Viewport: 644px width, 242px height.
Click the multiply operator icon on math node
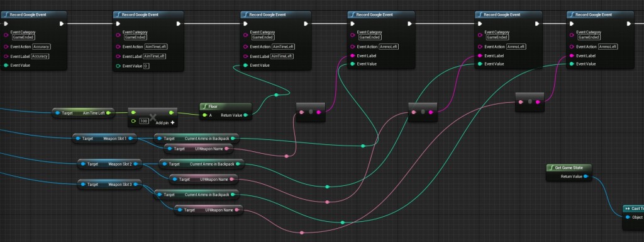(x=153, y=118)
